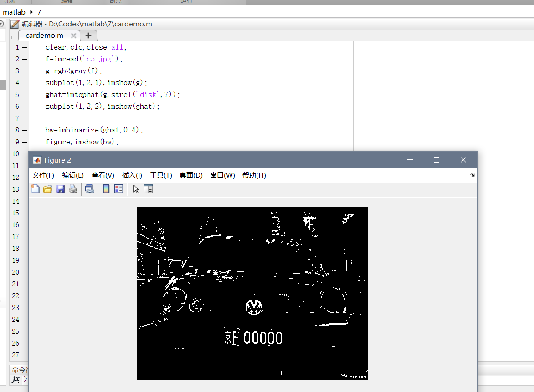Open the 编辑(E) menu in Figure 2
The width and height of the screenshot is (534, 392).
pyautogui.click(x=73, y=175)
